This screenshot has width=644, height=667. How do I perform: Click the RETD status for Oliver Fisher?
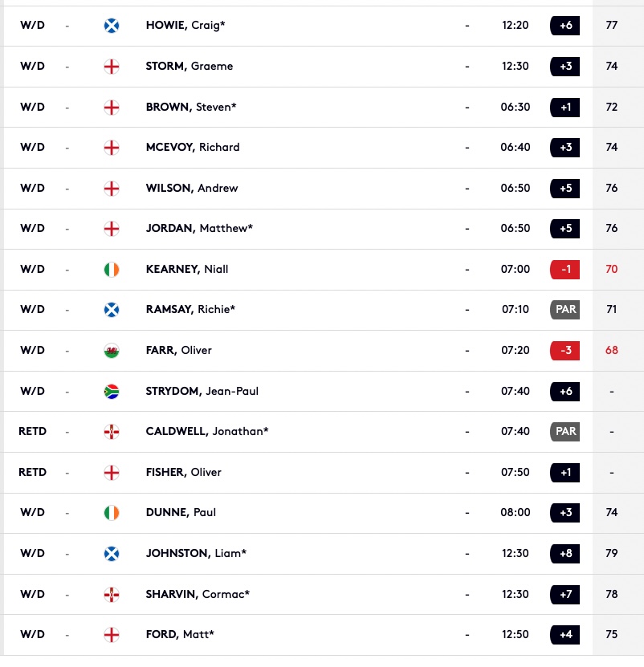point(32,472)
